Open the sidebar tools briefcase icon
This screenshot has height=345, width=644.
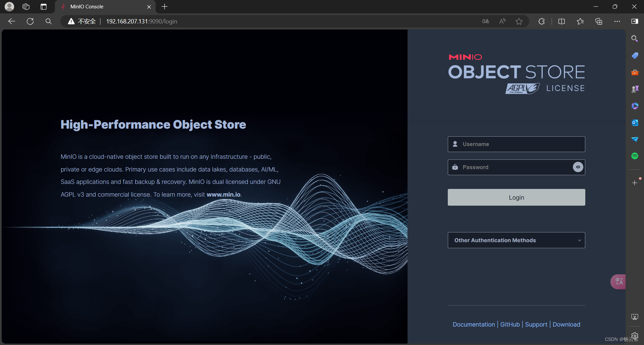pos(635,72)
